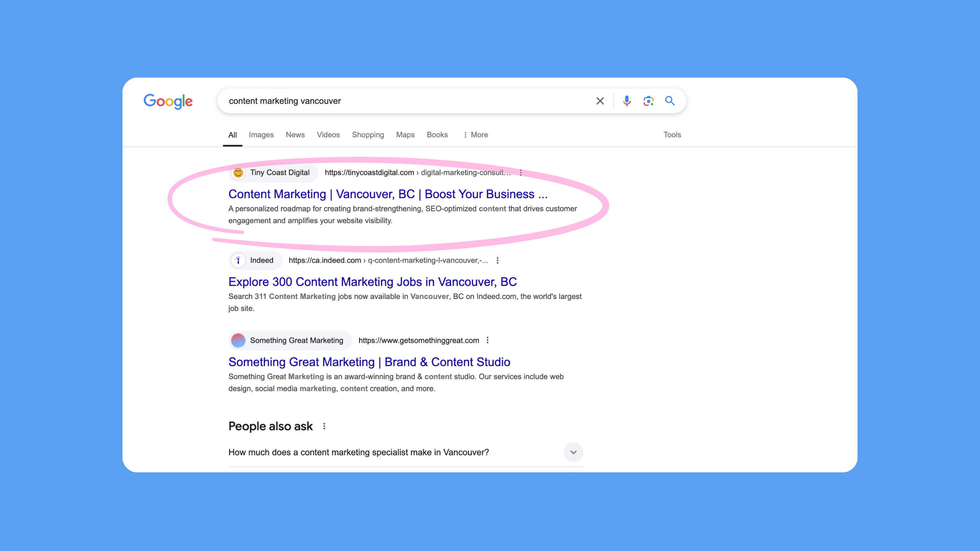
Task: Click the Indeed favicon
Action: tap(238, 261)
